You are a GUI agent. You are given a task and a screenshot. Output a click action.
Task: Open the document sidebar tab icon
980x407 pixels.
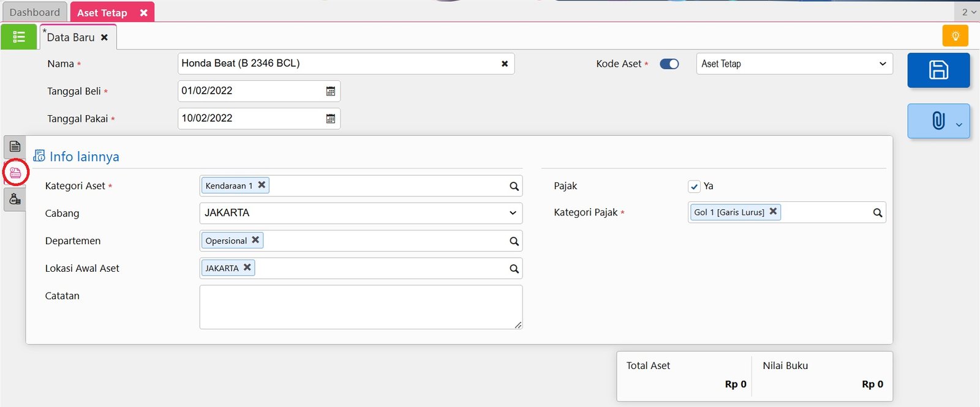(15, 147)
